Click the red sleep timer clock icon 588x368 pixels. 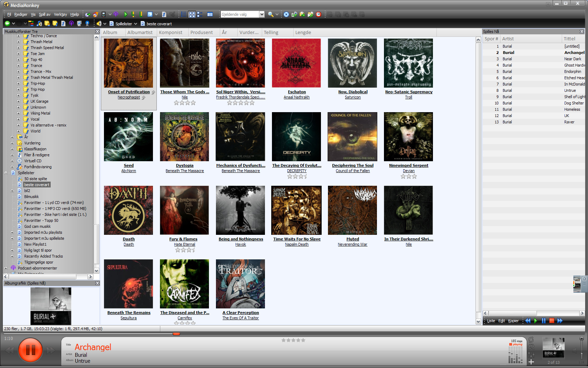pos(318,14)
